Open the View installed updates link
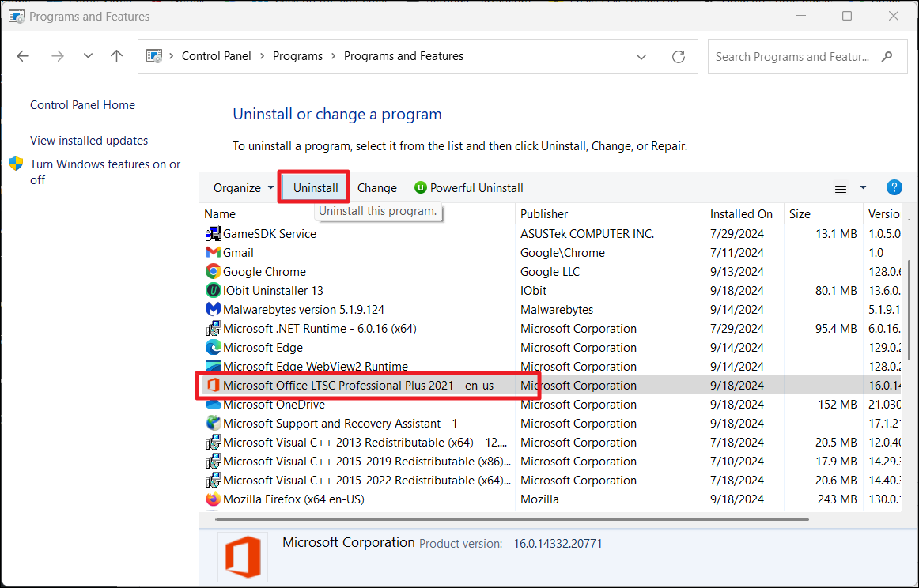919x588 pixels. [89, 141]
